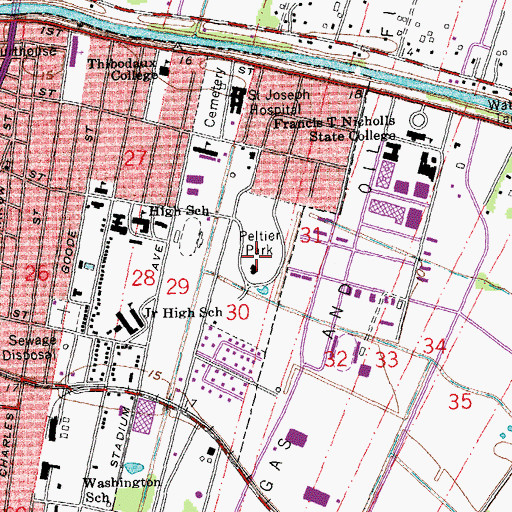Screen dimensions: 512x512
Task: Click the Cemetery label
Action: 214,97
